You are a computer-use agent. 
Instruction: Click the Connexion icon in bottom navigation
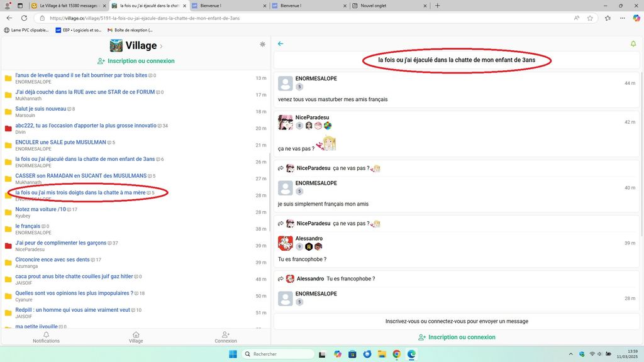(226, 337)
